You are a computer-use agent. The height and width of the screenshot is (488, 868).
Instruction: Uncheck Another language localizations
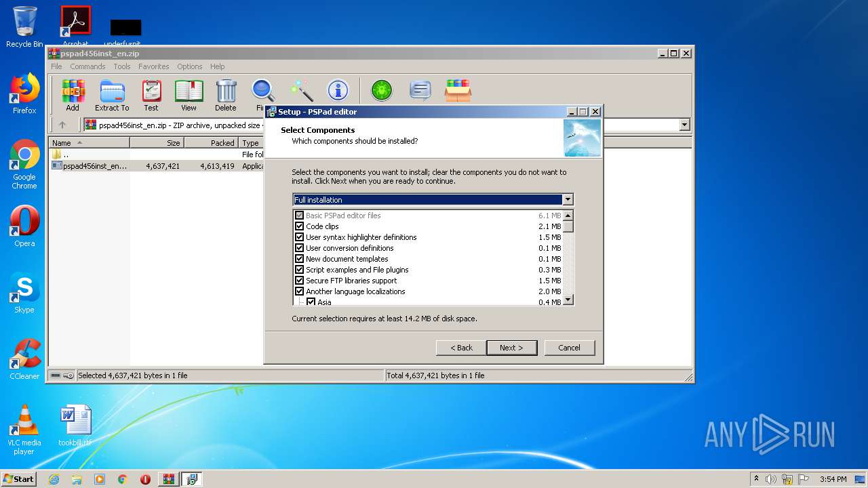click(x=299, y=291)
